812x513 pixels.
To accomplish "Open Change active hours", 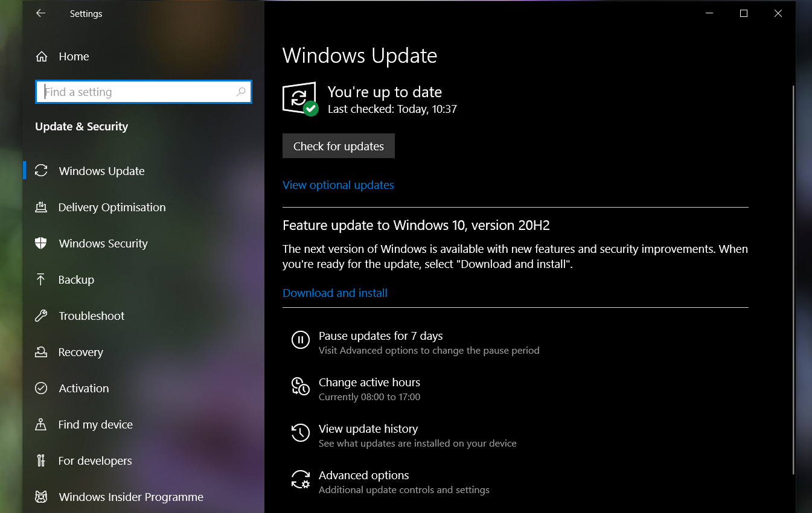I will click(x=369, y=383).
